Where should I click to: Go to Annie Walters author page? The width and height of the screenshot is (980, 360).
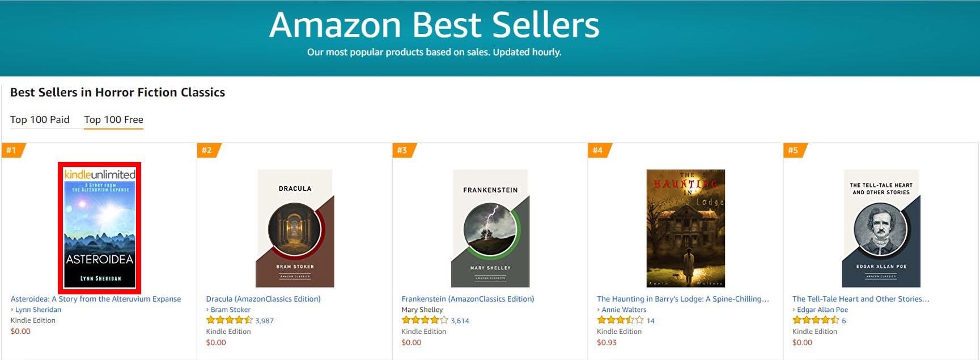[x=623, y=310]
